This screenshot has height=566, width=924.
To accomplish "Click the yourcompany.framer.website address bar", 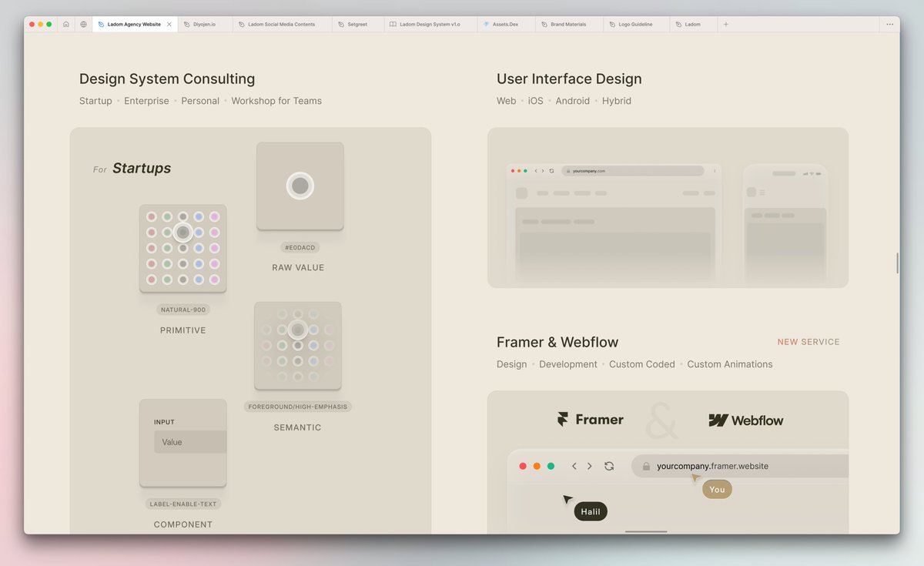I will coord(739,466).
